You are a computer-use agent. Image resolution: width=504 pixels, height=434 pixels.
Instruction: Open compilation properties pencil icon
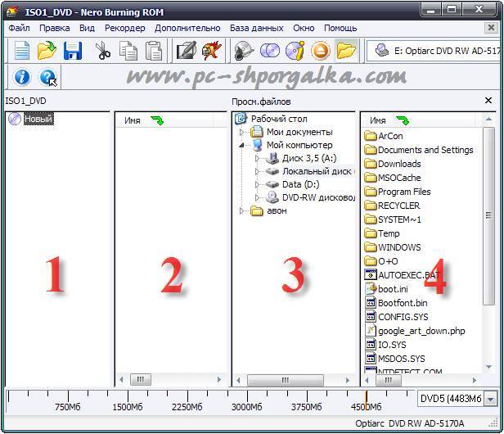pos(187,51)
